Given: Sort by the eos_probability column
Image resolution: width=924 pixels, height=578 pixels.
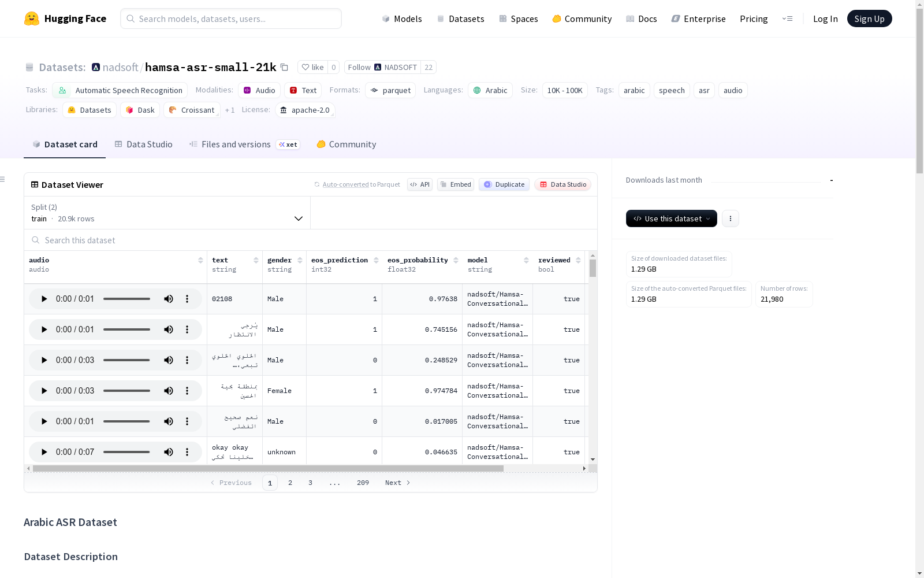Looking at the screenshot, I should coord(456,260).
